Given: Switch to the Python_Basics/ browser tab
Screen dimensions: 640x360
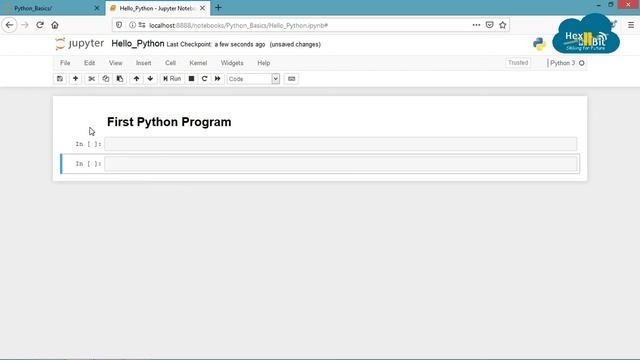Looking at the screenshot, I should tap(52, 8).
